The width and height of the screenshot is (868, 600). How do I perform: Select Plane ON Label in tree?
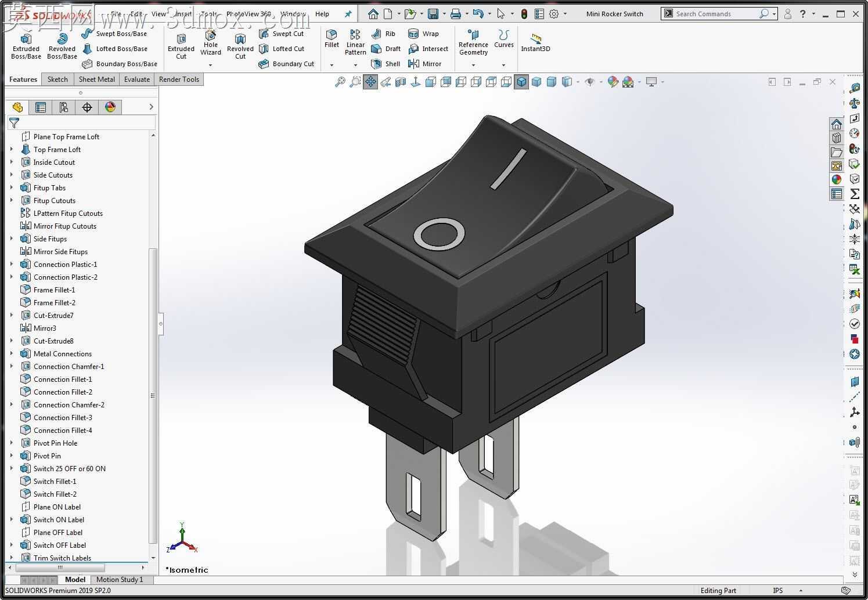(51, 507)
